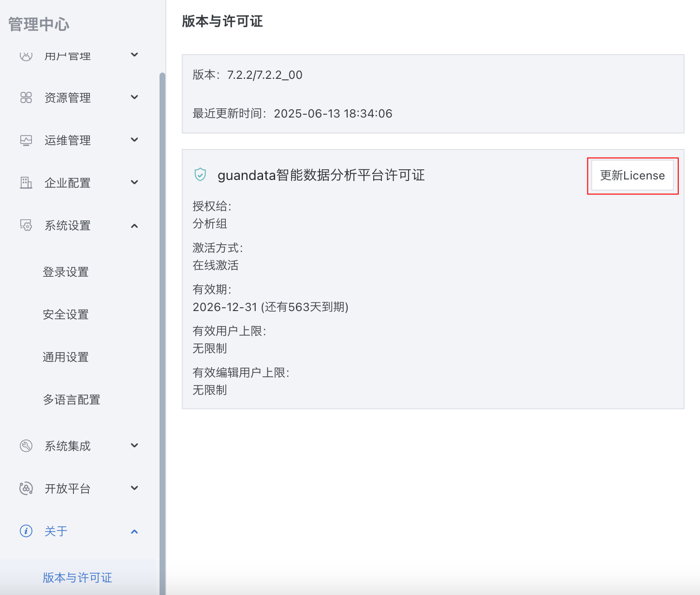Image resolution: width=700 pixels, height=595 pixels.
Task: Expand the 运维管理 chevron arrow
Action: (134, 140)
